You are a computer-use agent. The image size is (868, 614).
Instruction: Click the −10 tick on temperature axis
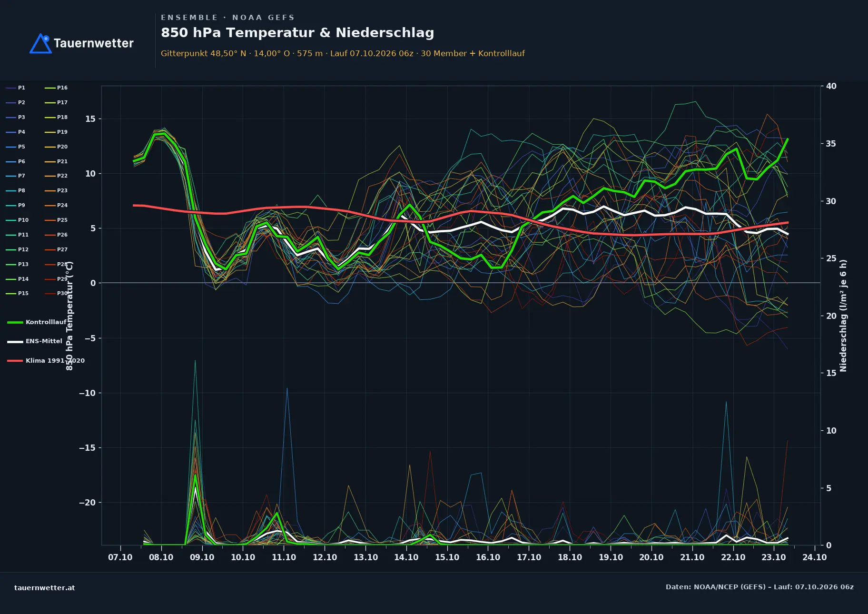click(88, 393)
